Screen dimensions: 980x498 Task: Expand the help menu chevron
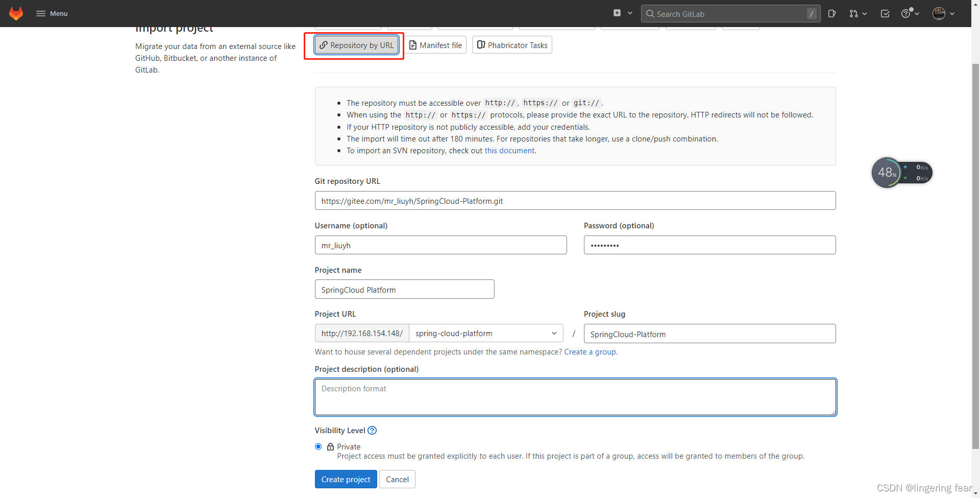[917, 14]
